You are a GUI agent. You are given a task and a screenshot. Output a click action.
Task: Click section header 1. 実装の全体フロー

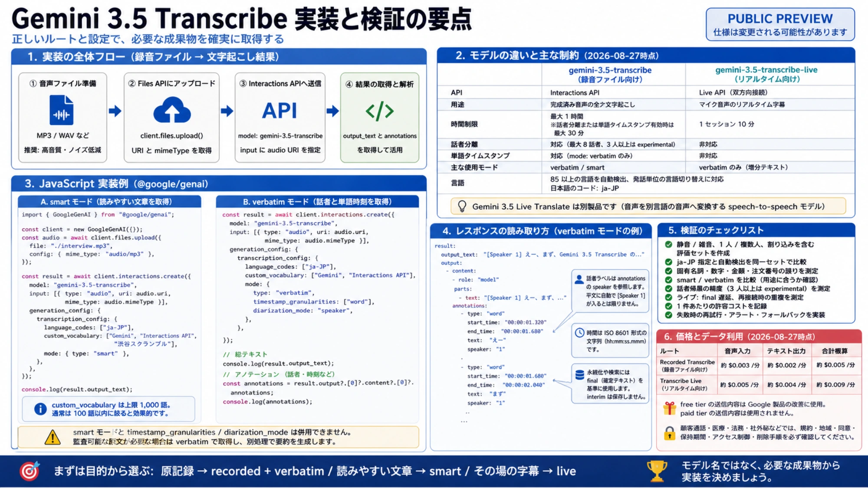tap(219, 57)
